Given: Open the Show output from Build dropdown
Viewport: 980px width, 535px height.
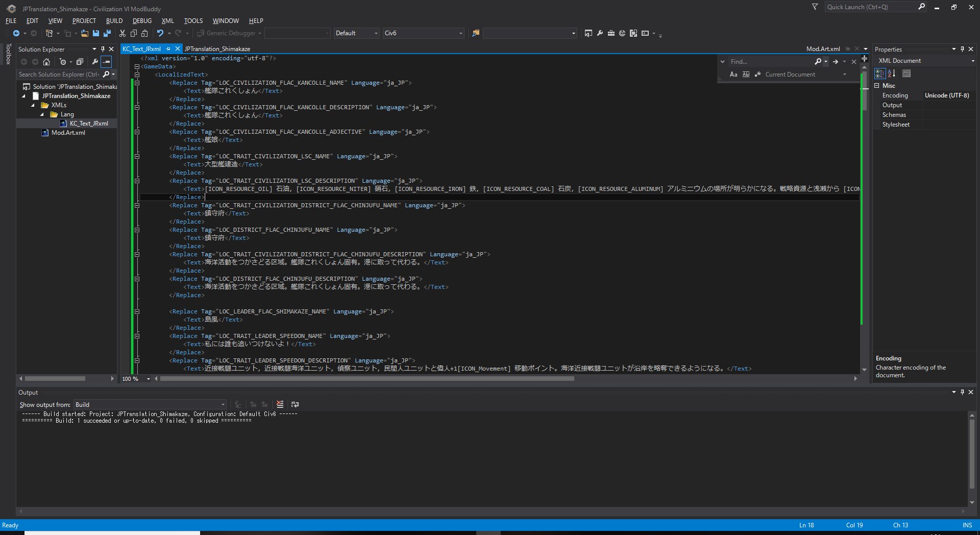Looking at the screenshot, I should tap(150, 404).
